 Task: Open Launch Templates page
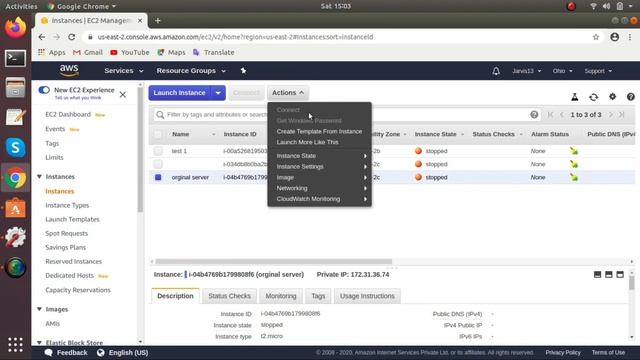[72, 219]
